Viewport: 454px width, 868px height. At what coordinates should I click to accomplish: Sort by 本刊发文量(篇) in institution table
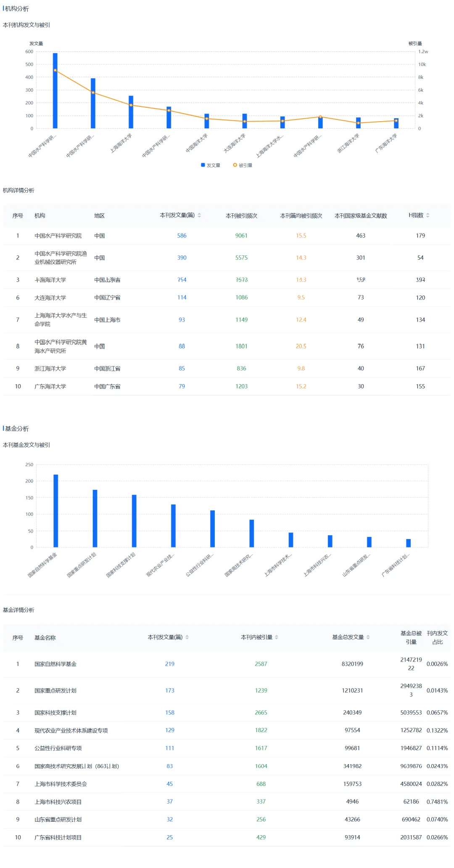pos(199,215)
